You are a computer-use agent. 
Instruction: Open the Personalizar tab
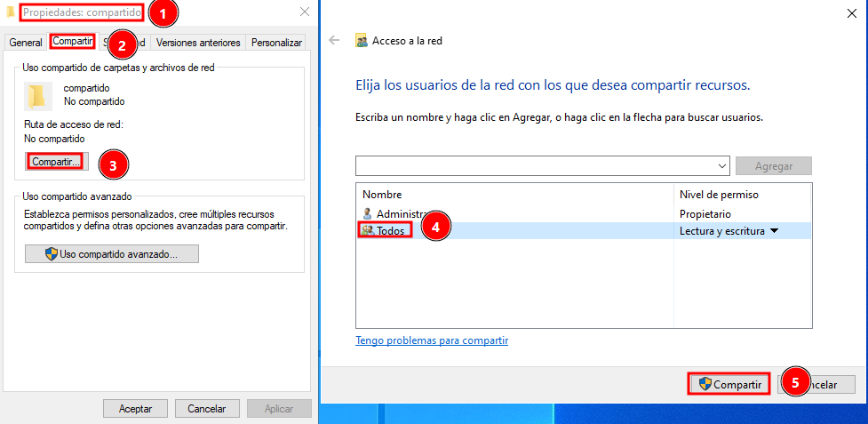point(277,43)
